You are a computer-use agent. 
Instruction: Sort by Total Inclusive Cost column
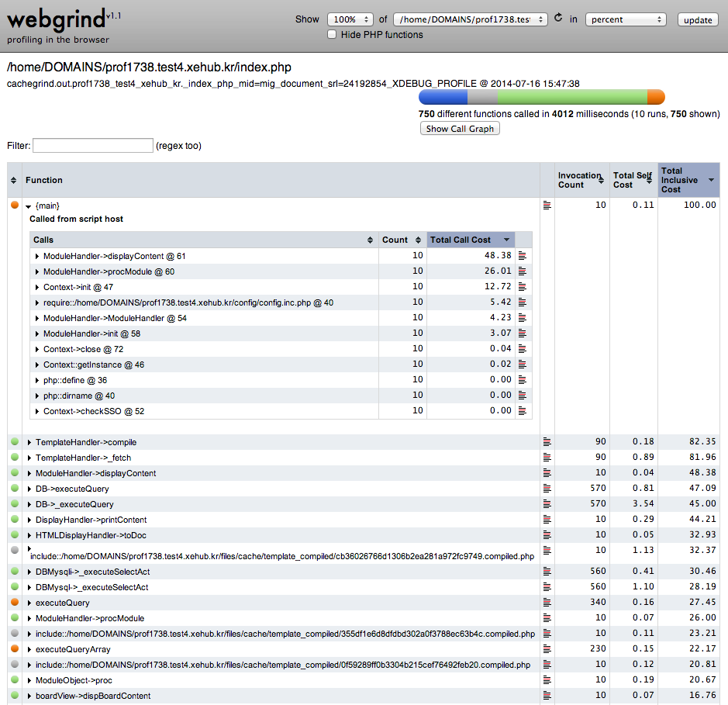pos(688,180)
